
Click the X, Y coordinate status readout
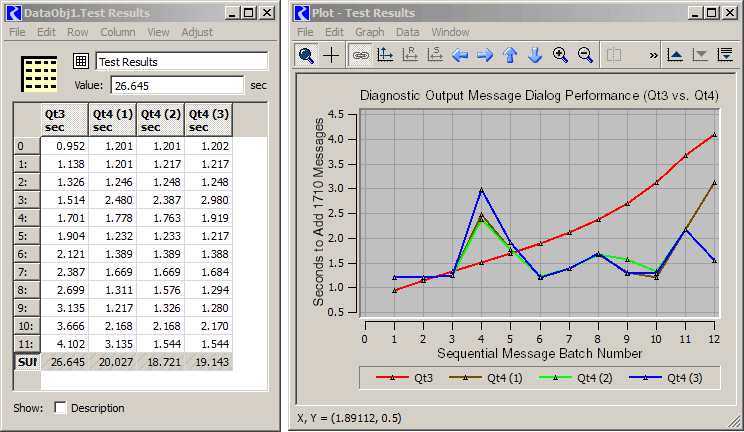pos(349,418)
